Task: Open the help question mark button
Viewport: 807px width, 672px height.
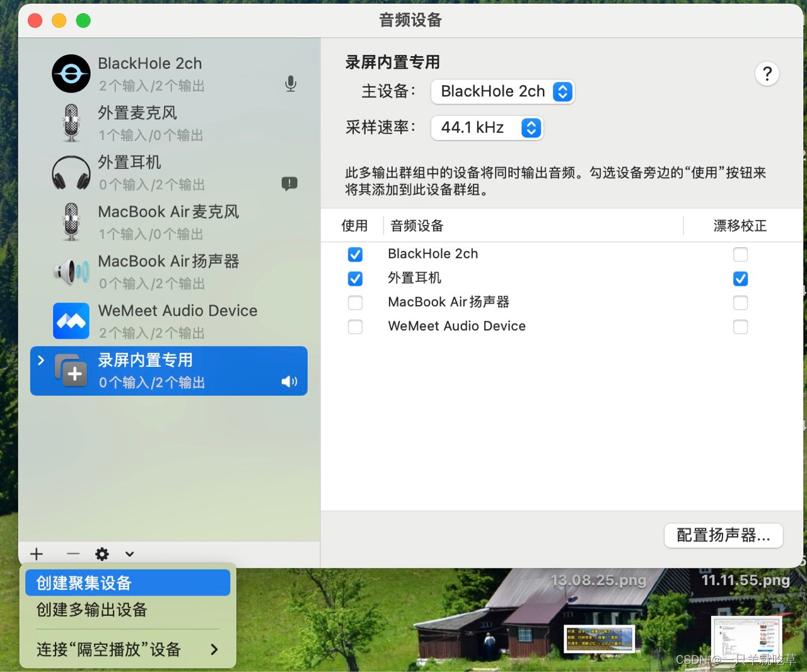Action: [x=767, y=74]
